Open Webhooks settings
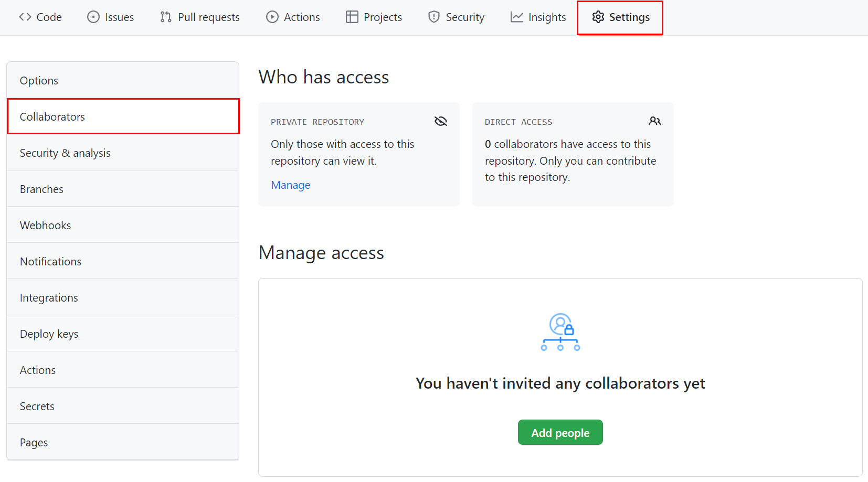868x482 pixels. point(123,225)
